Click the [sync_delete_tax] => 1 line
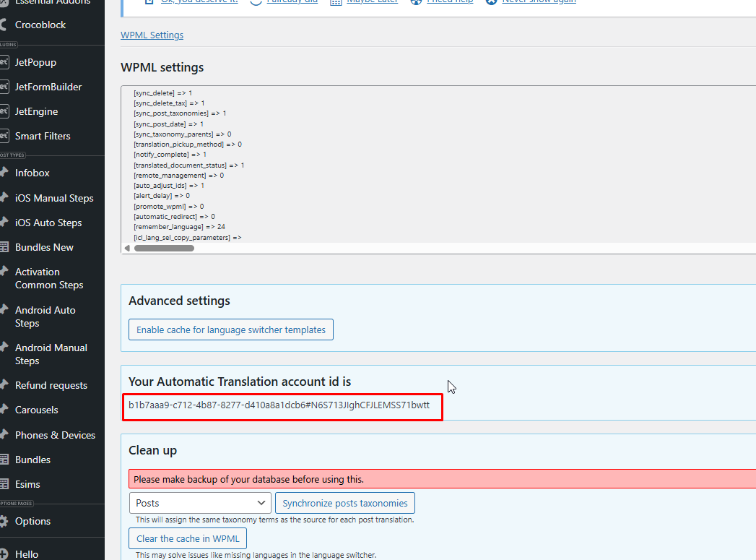This screenshot has height=560, width=756. click(169, 103)
